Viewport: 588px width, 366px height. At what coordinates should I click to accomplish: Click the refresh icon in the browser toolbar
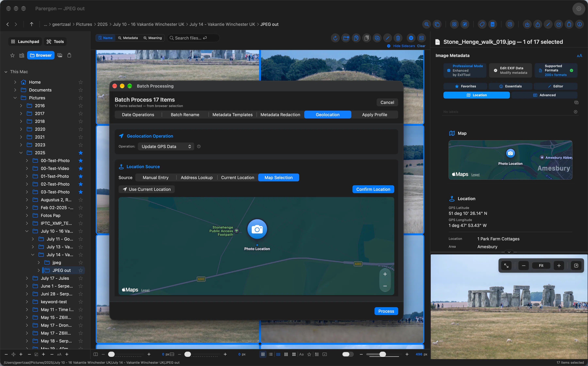(x=335, y=38)
